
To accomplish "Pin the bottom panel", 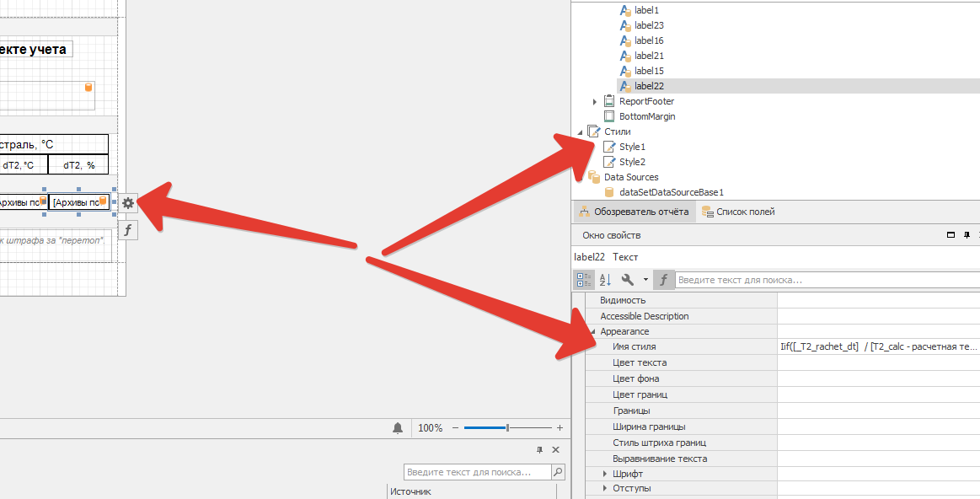I will (x=540, y=451).
